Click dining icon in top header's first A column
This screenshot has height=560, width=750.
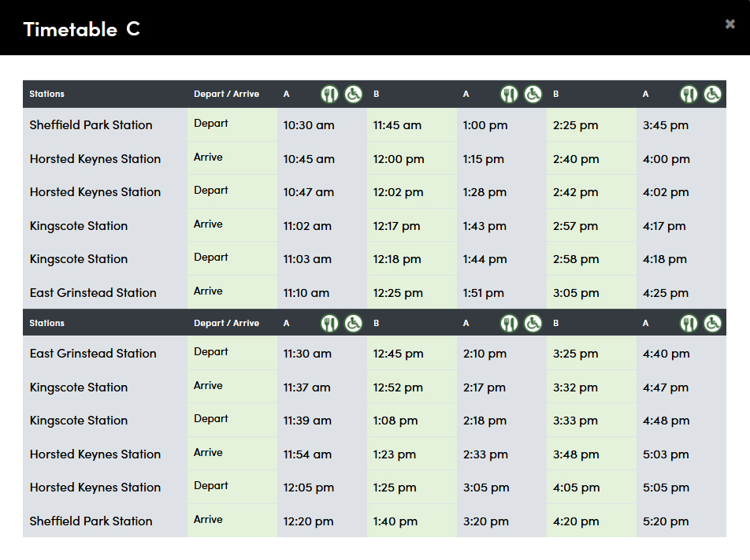tap(329, 95)
